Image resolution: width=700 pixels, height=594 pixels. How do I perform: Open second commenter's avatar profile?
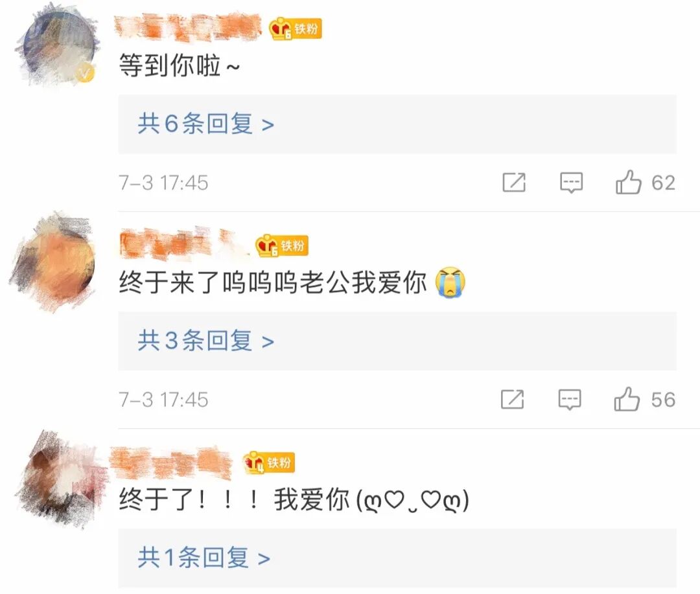point(54,262)
